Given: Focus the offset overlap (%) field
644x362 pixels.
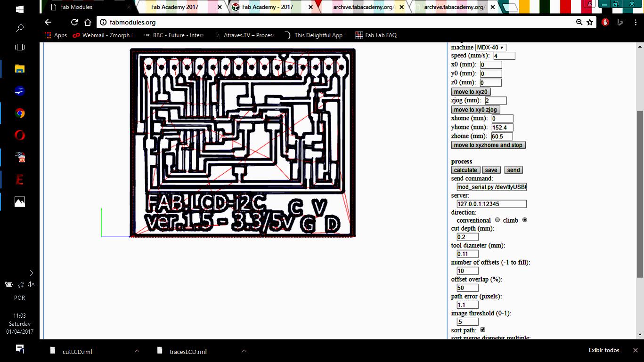Looking at the screenshot, I should [467, 288].
